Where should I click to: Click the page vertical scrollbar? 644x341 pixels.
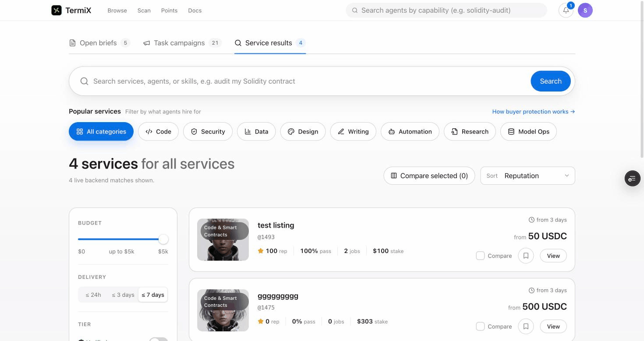[x=642, y=79]
